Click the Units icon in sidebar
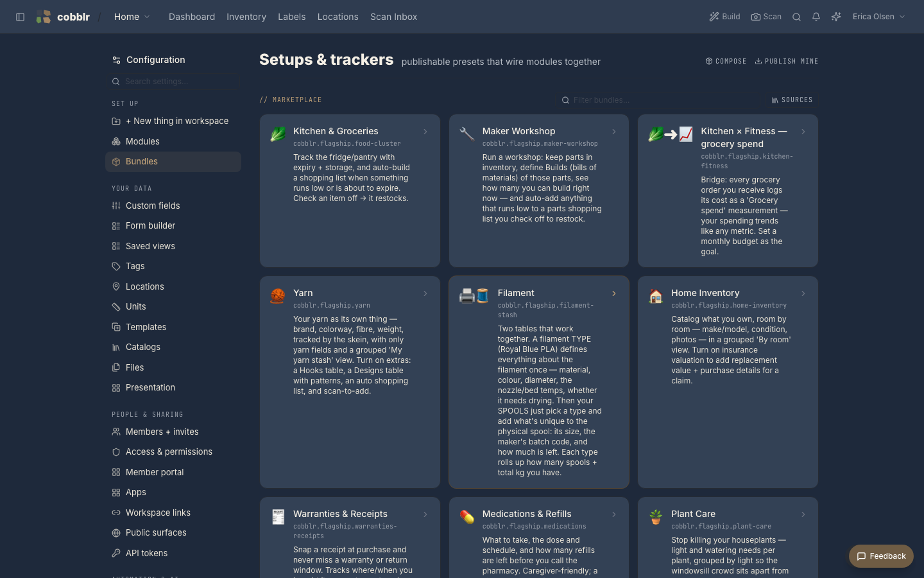Image resolution: width=924 pixels, height=578 pixels. coord(116,307)
